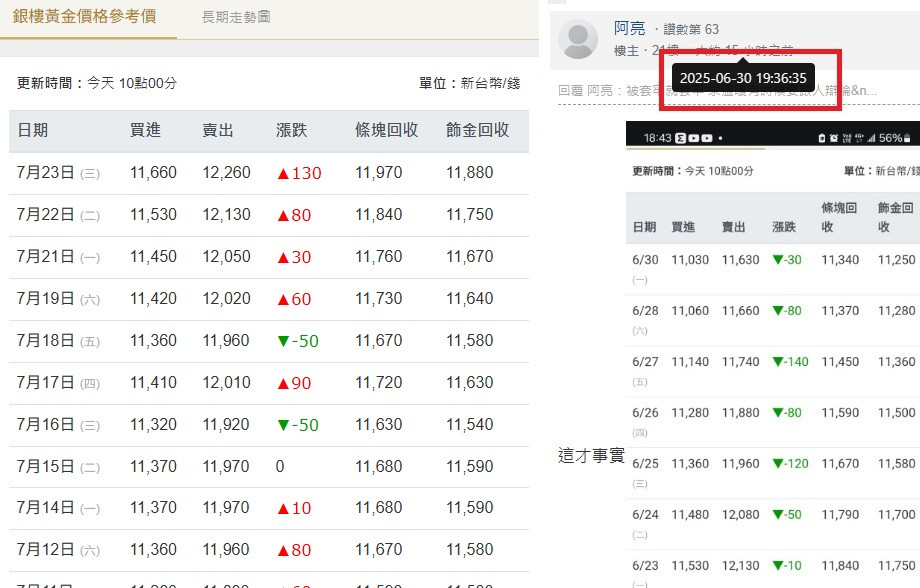Click 11,880 飾金回收 on 7月23日
The image size is (920, 588).
coord(469,173)
